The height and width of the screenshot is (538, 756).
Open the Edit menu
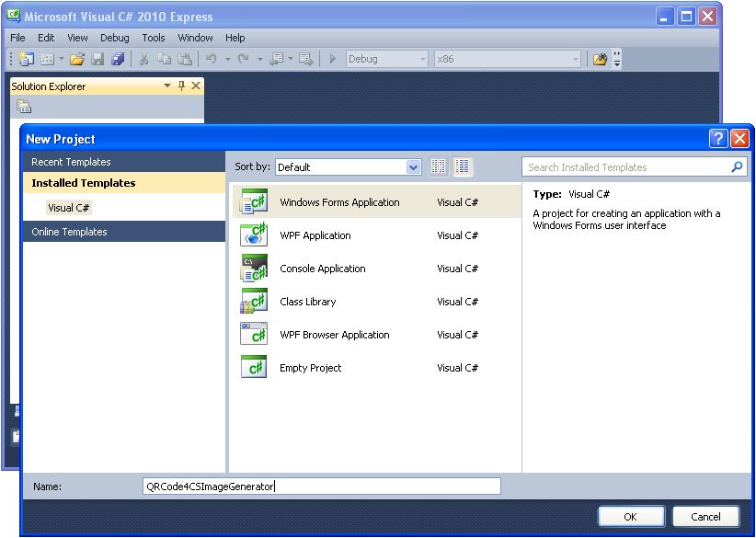(x=46, y=38)
